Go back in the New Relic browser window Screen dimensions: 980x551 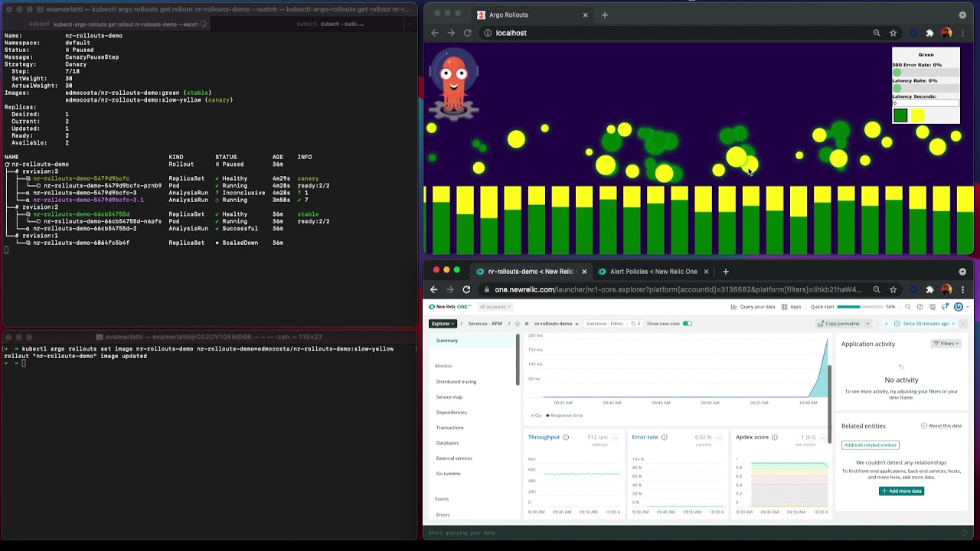tap(434, 289)
